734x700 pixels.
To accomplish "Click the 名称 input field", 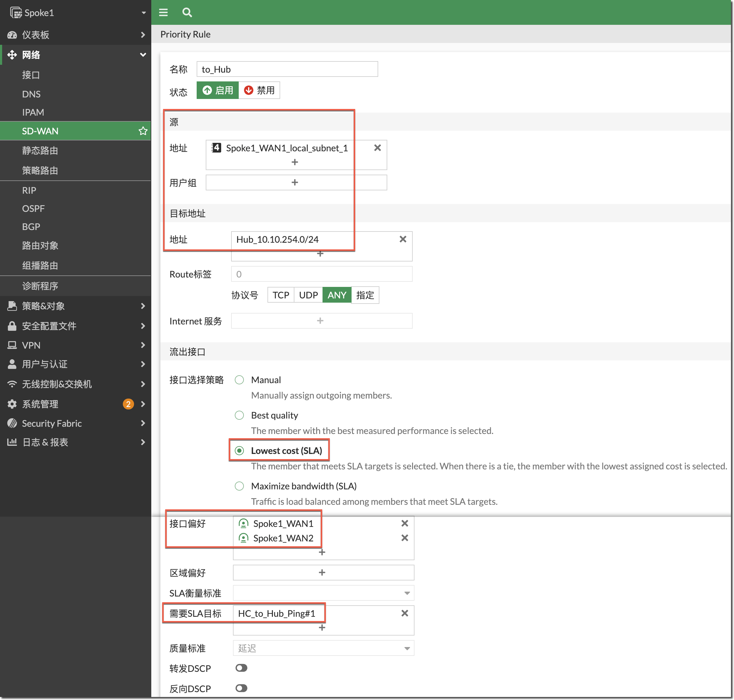I will click(x=287, y=69).
